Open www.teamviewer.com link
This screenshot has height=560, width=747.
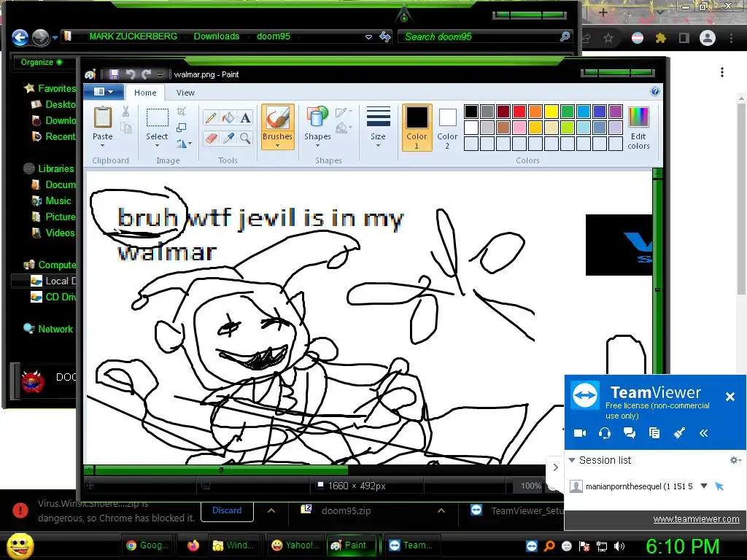(696, 519)
